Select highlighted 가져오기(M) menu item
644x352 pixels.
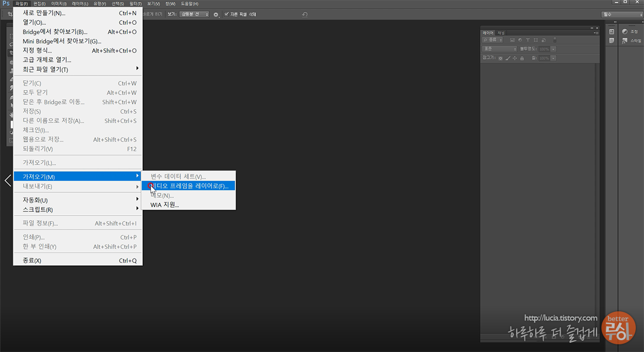pyautogui.click(x=78, y=177)
